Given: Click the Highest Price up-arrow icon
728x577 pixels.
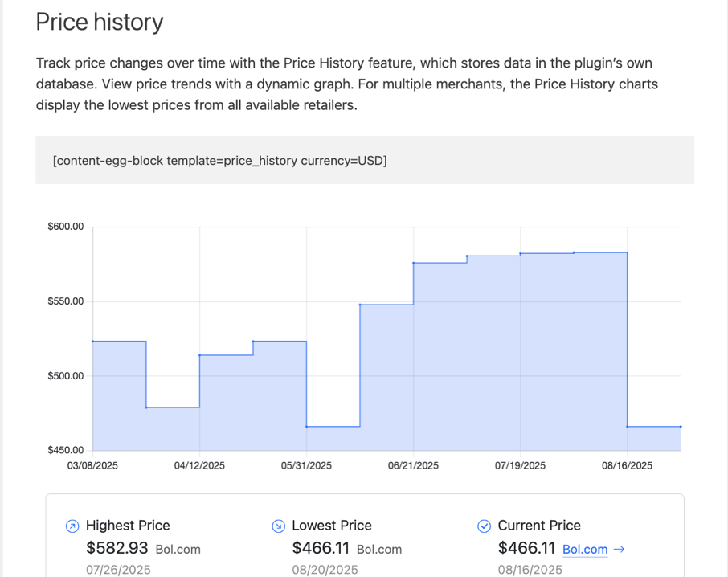Looking at the screenshot, I should [72, 526].
